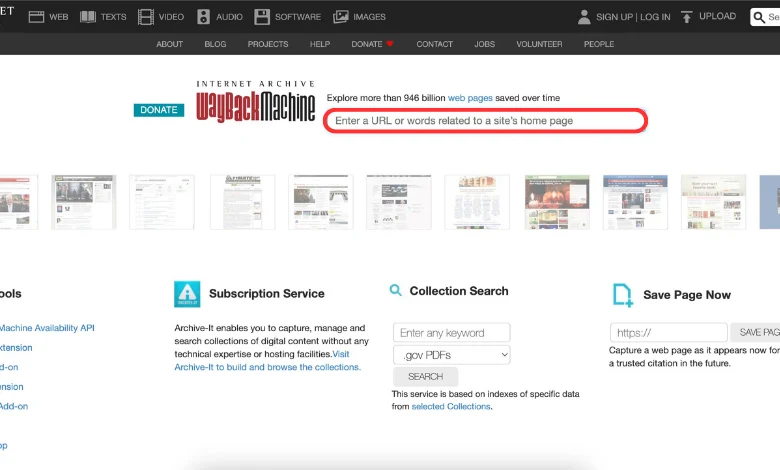Open the blue-header news site thumbnail
Screen dimensions: 780x470
635,202
